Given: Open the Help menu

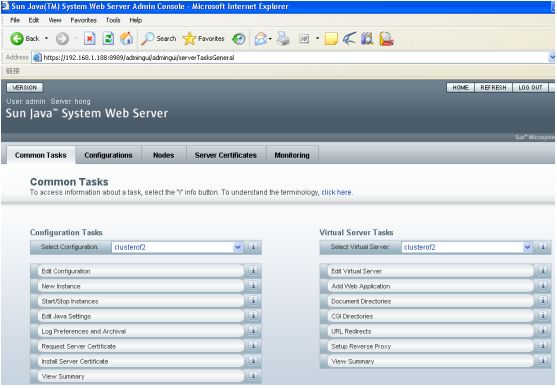Looking at the screenshot, I should pyautogui.click(x=135, y=20).
